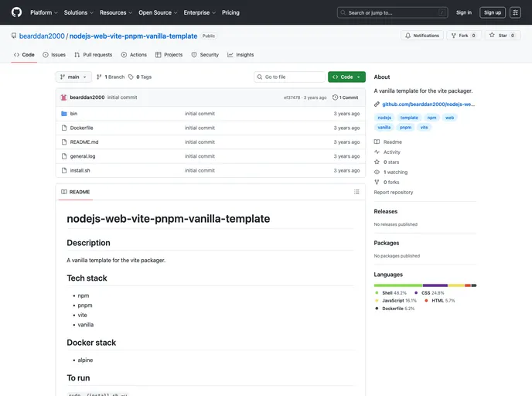
Task: Focus the Go to file search field
Action: (292, 77)
